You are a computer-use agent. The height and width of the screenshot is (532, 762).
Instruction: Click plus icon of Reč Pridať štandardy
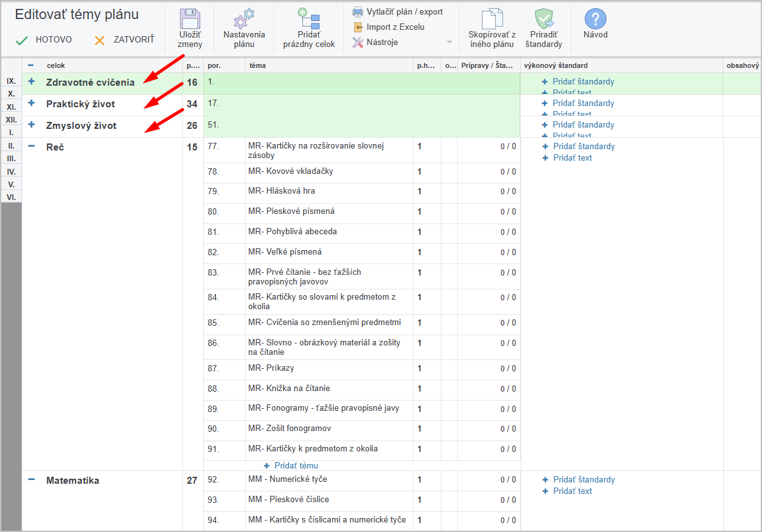tap(545, 147)
